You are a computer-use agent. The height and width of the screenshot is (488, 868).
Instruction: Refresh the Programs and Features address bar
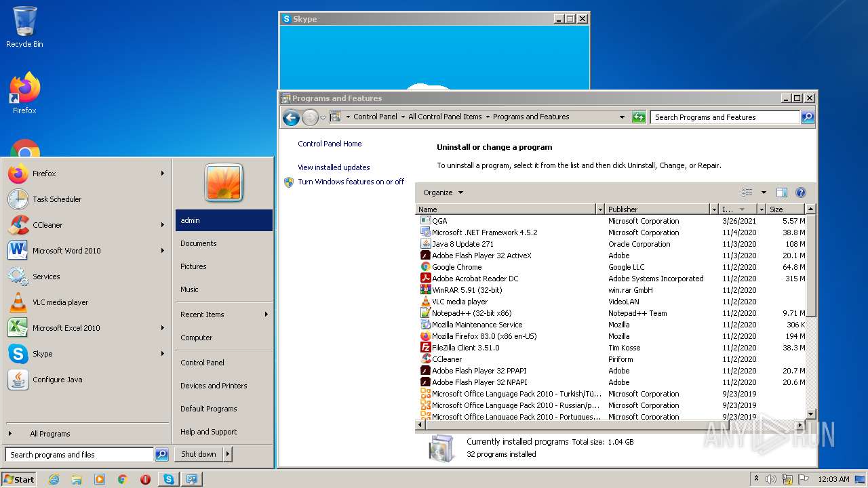point(638,117)
